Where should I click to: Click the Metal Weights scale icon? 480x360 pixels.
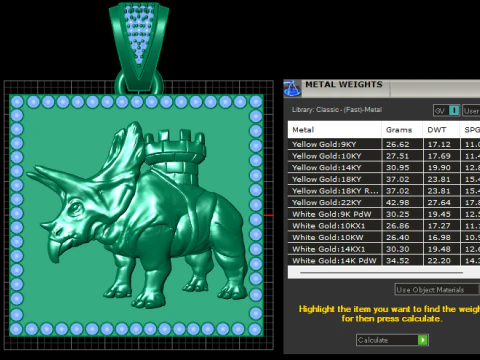[292, 88]
